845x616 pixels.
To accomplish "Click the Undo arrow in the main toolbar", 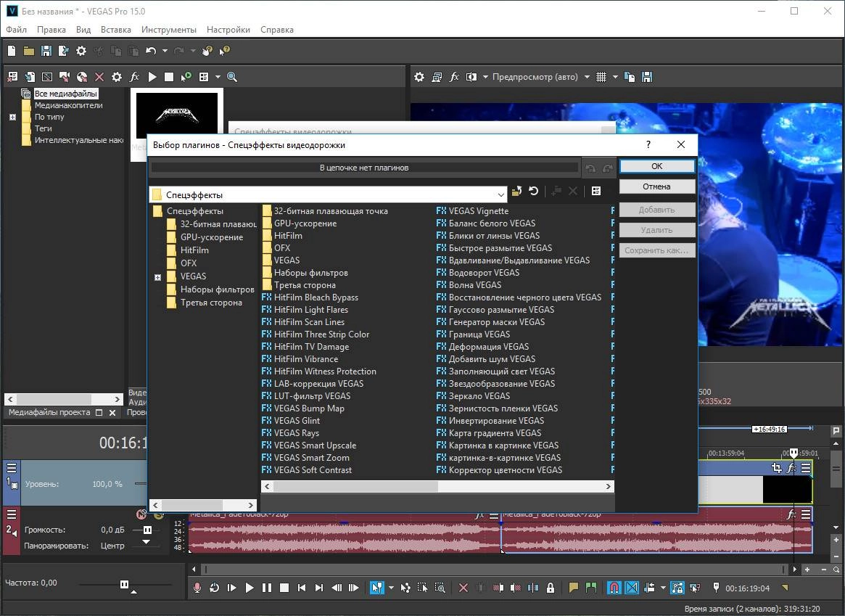I will (x=150, y=51).
